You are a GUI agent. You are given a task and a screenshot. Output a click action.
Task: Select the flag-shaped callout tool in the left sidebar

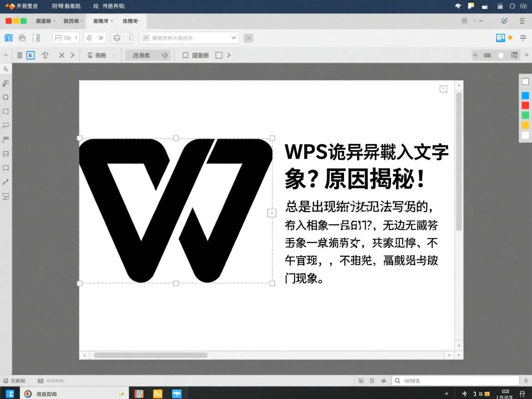tap(6, 139)
